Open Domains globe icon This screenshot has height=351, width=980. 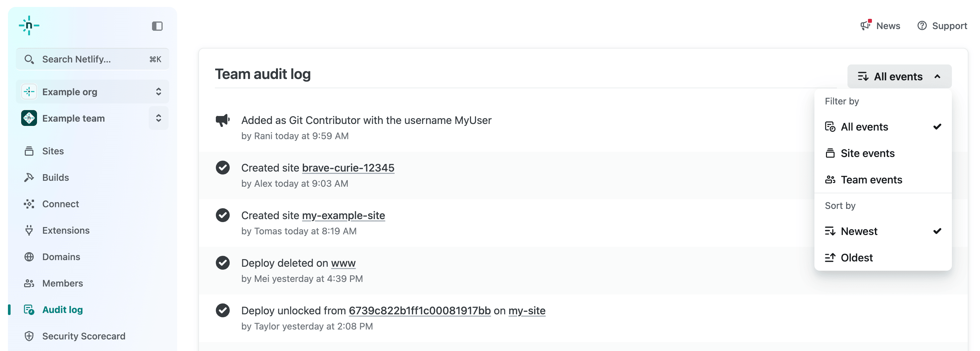(x=29, y=257)
